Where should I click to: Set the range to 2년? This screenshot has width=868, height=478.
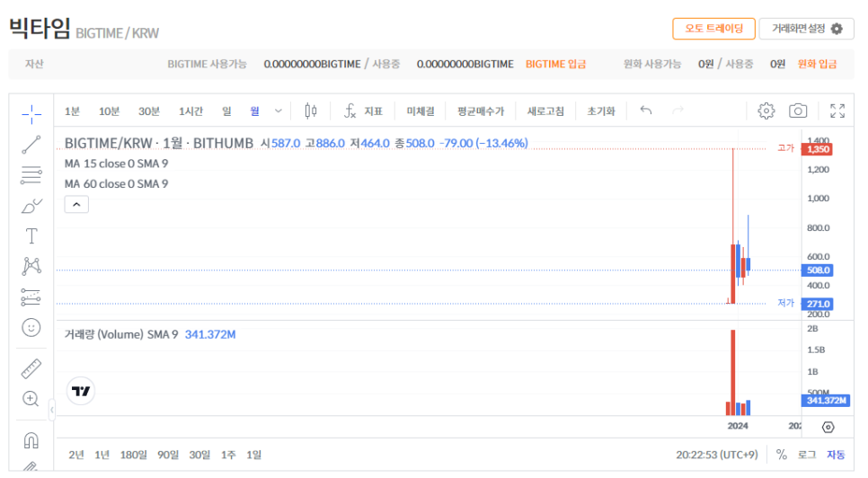[x=76, y=455]
